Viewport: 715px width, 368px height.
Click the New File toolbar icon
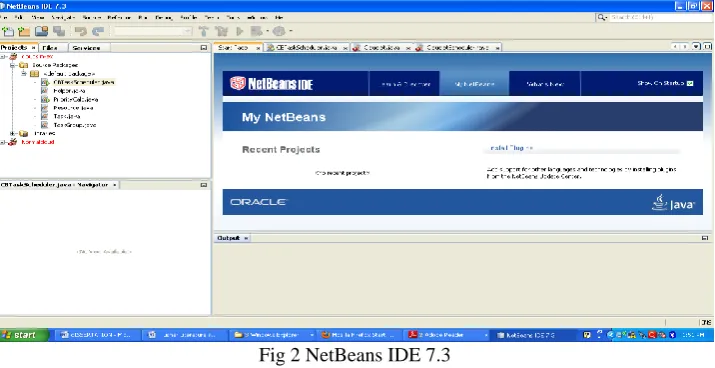click(8, 31)
